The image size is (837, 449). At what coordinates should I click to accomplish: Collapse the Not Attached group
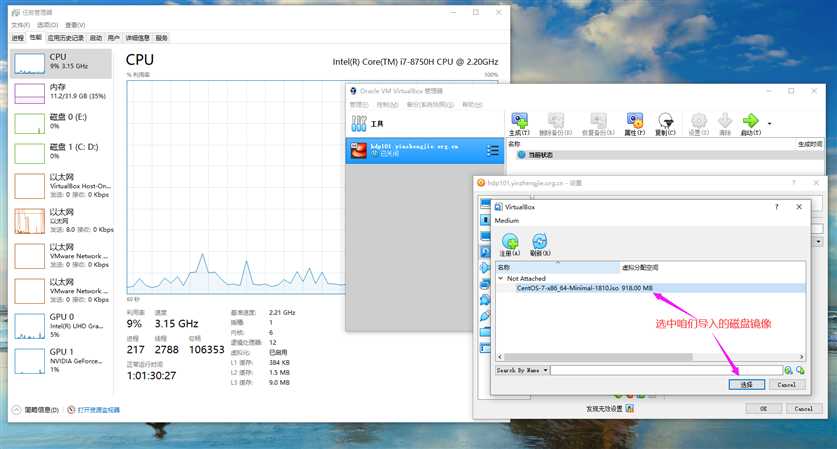[x=501, y=278]
